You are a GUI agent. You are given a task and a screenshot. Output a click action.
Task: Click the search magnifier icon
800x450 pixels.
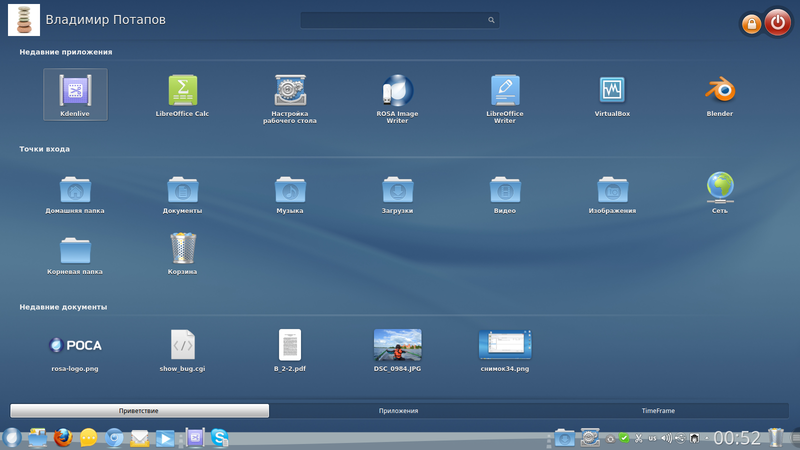[x=491, y=20]
